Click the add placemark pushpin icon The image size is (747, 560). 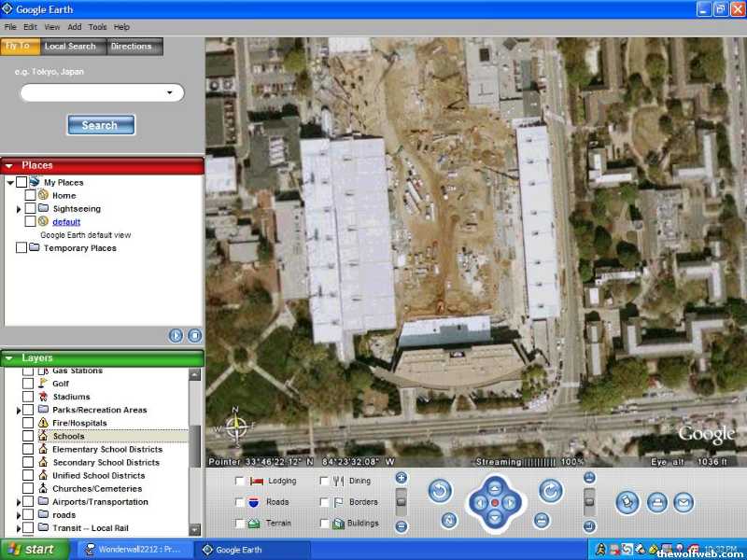tap(628, 502)
